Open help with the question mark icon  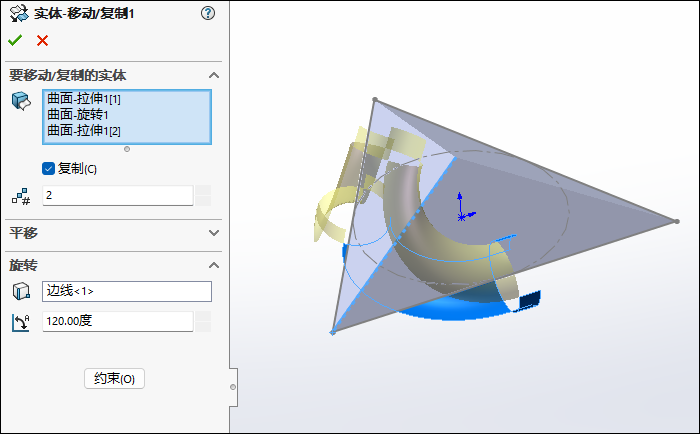pos(208,13)
